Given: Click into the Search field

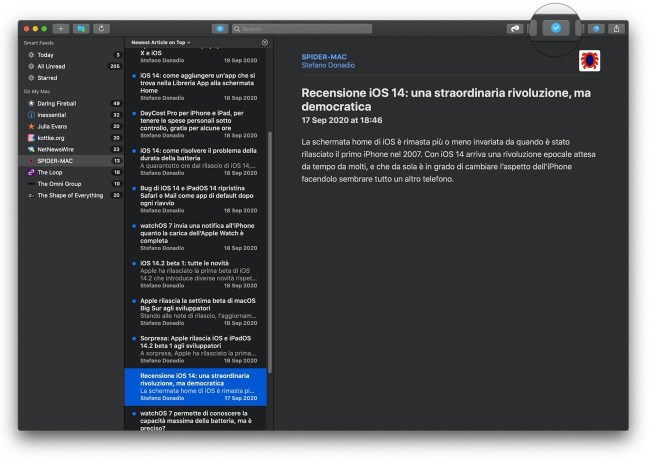Looking at the screenshot, I should point(302,29).
